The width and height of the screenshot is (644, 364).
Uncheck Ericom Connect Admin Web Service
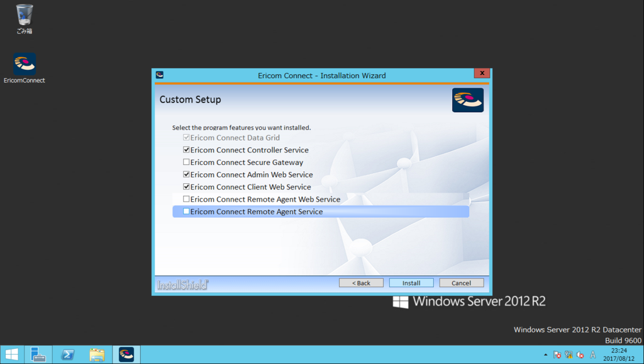(x=186, y=174)
